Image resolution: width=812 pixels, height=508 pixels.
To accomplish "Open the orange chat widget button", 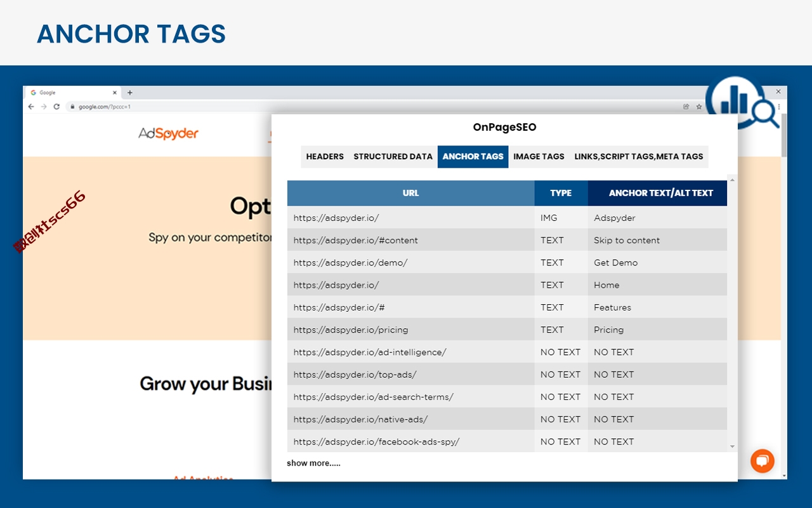I will 763,461.
